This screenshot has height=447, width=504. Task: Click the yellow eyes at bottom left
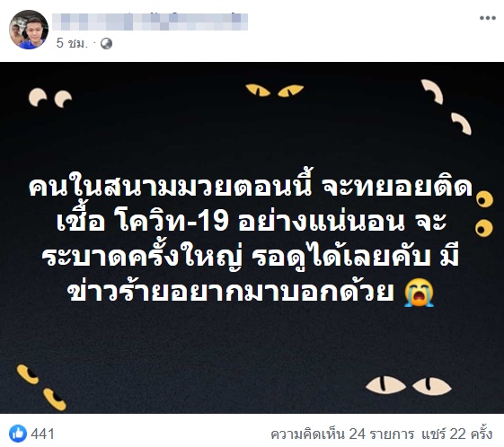pos(41,387)
